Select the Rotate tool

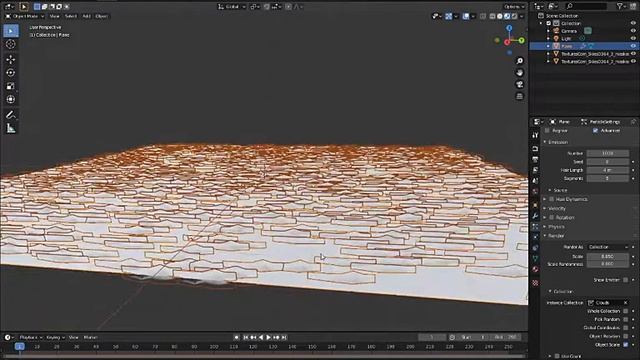[11, 73]
